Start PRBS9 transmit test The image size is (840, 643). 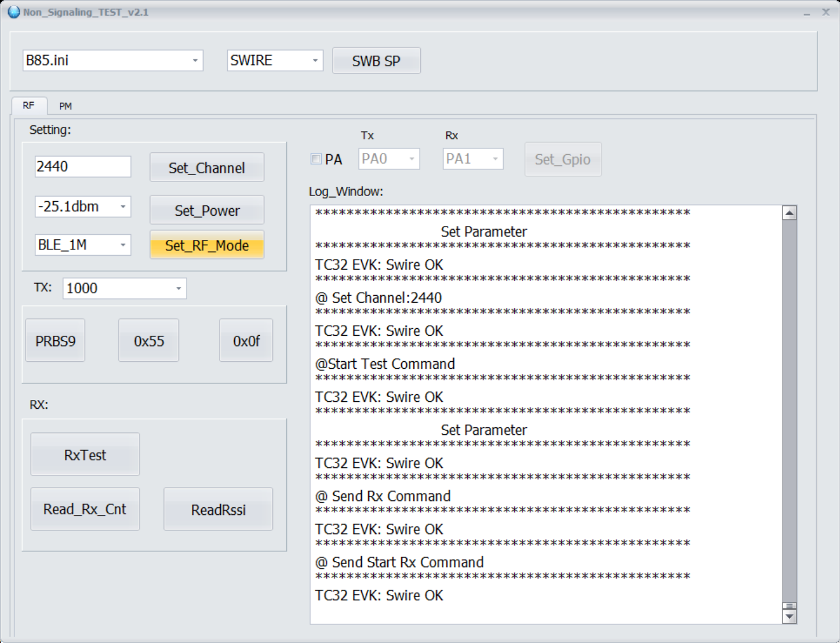tap(55, 341)
